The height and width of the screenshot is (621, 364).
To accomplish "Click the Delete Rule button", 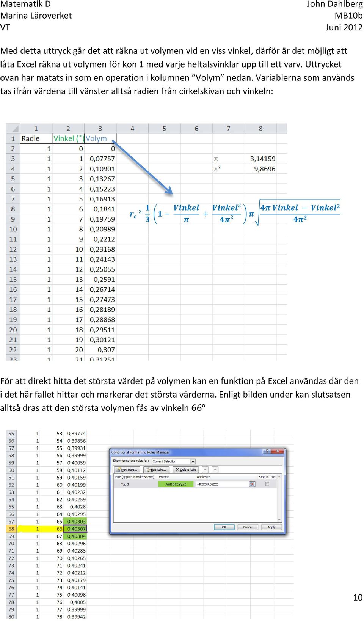I will (186, 470).
